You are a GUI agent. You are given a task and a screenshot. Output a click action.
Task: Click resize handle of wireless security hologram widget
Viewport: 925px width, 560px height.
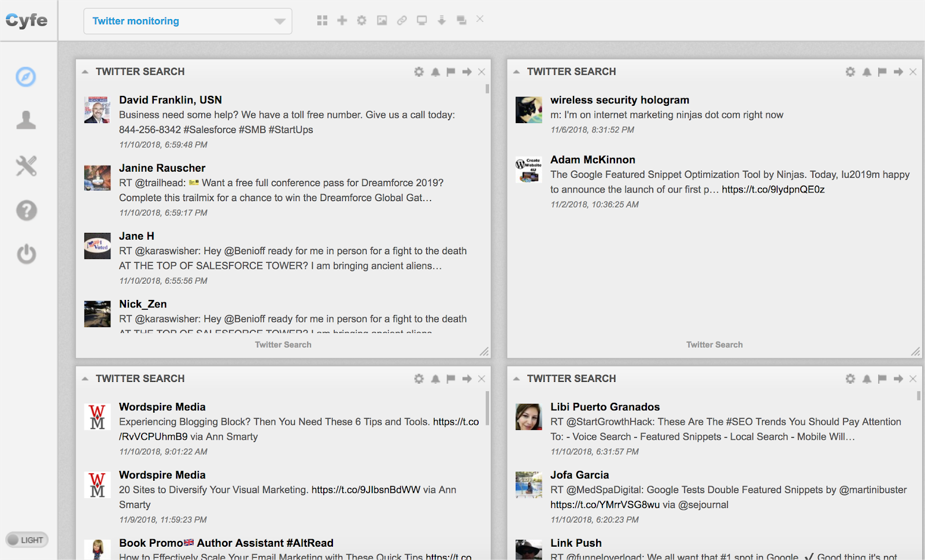click(x=916, y=351)
